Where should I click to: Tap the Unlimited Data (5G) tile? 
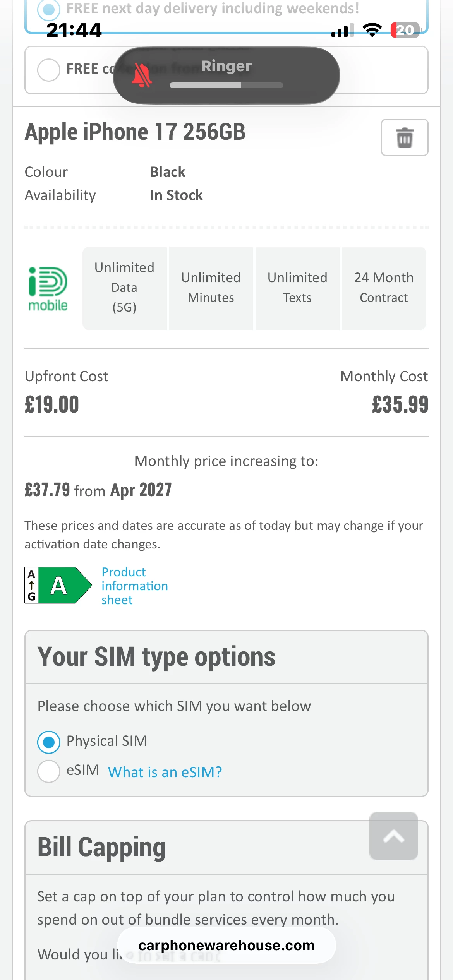124,288
